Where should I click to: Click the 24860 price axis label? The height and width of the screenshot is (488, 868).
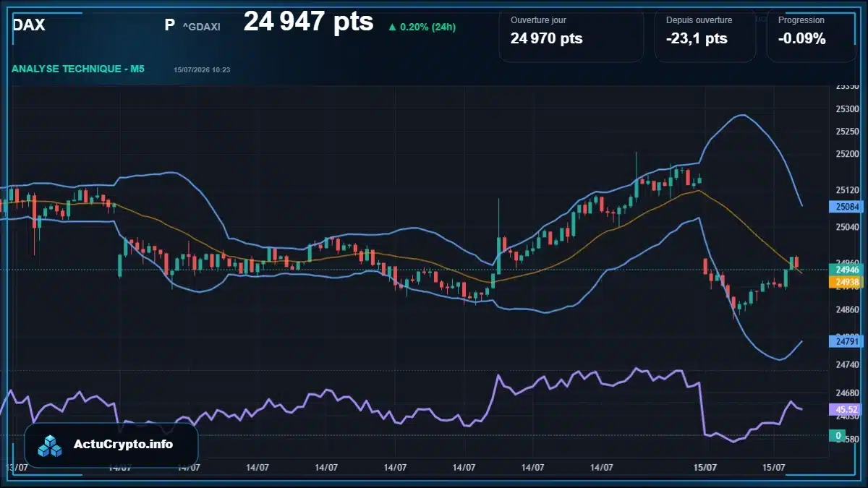[x=847, y=309]
